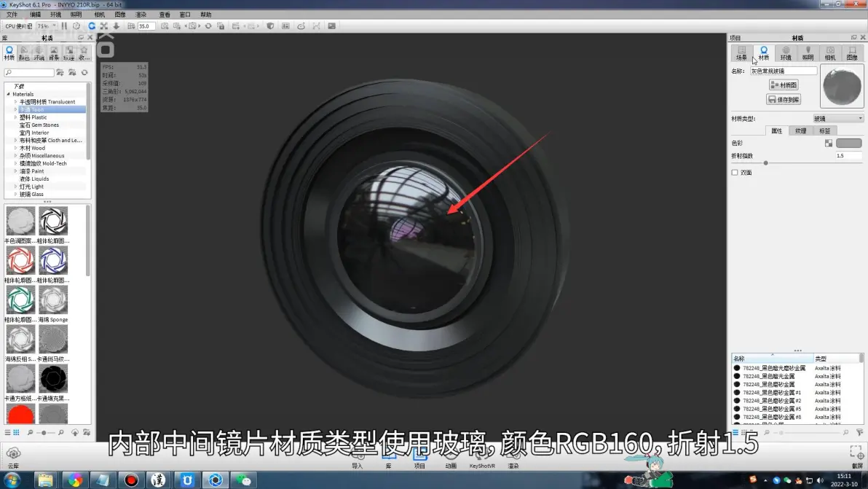Open the Environments library tab icon
Image resolution: width=868 pixels, height=489 pixels.
[39, 53]
